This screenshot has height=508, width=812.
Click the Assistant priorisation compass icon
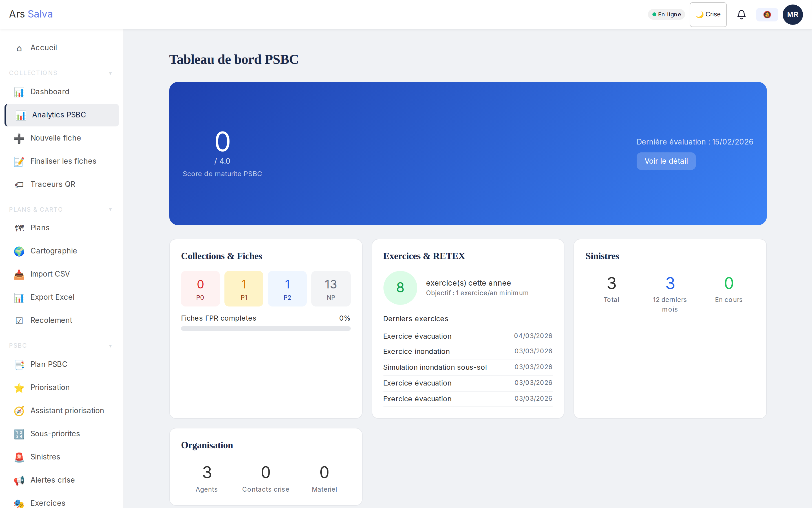point(19,411)
